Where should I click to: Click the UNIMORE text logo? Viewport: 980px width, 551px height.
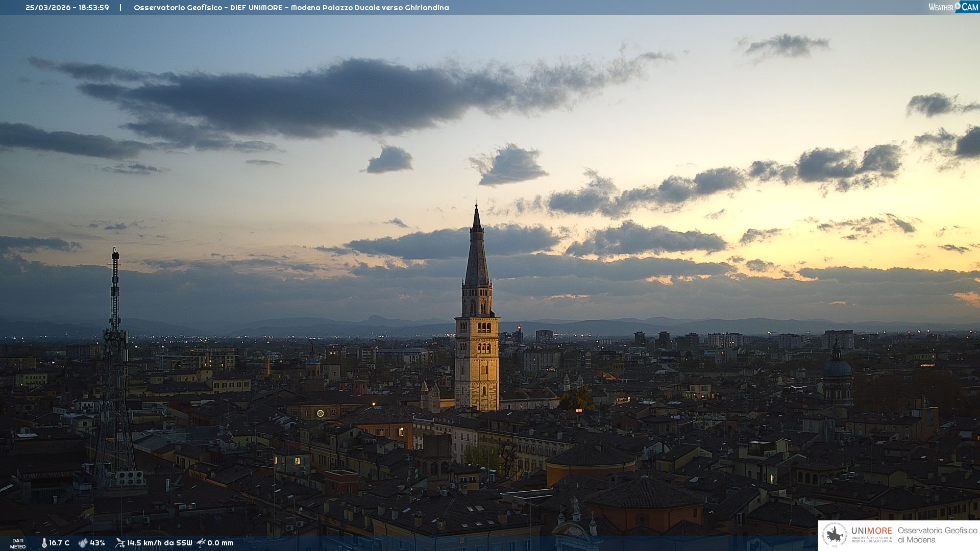pos(871,531)
